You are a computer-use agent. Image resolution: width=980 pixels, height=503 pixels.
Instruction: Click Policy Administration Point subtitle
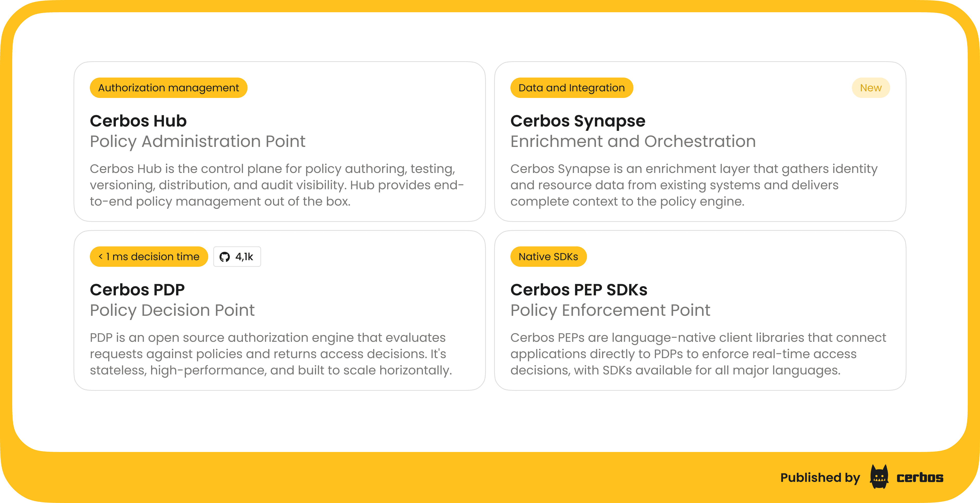click(198, 141)
